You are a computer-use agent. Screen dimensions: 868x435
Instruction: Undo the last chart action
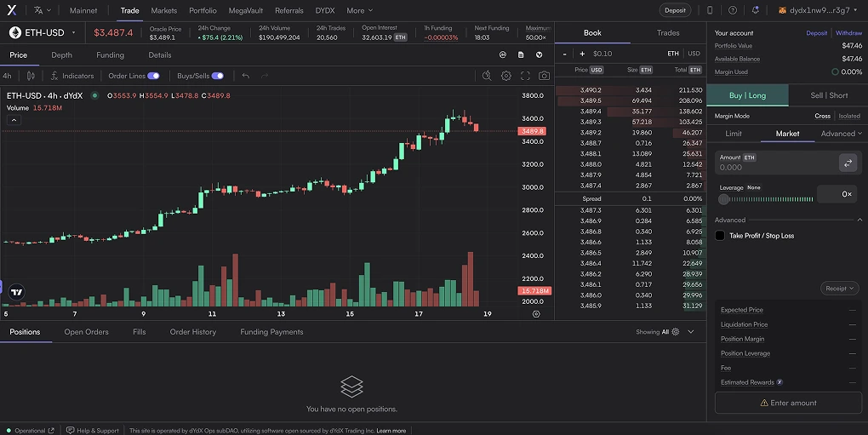[246, 76]
